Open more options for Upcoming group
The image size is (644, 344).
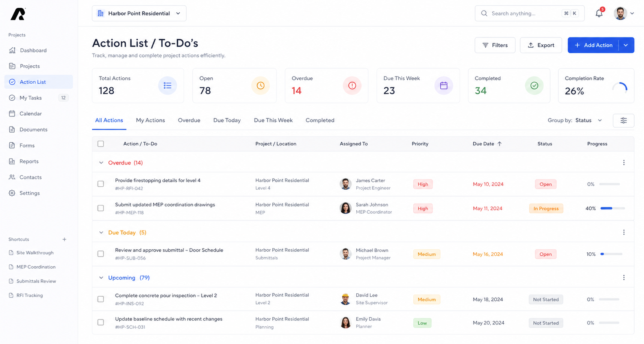tap(624, 278)
